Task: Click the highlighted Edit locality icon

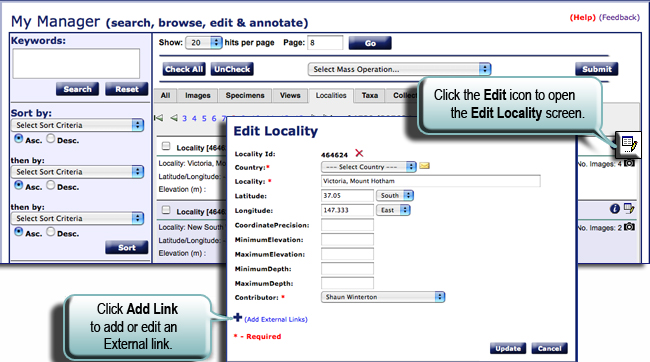Action: 628,145
